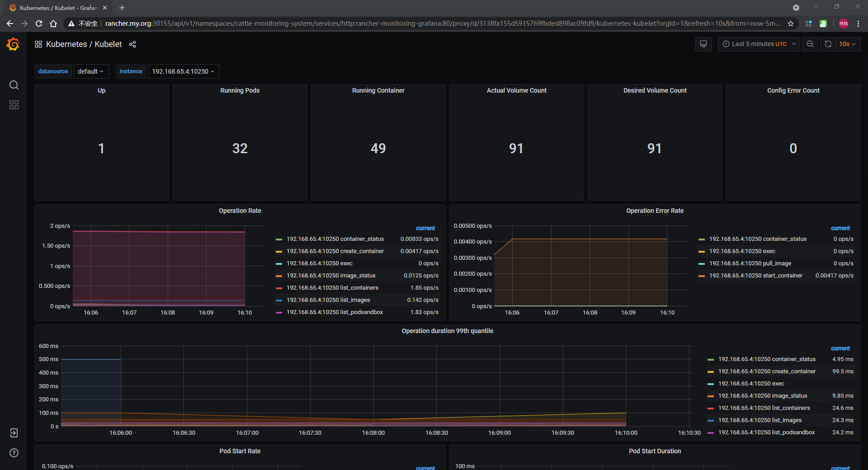Screen dimensions: 868x470
Task: Toggle list_podsandbox series in Operation Rate legend
Action: [x=335, y=312]
